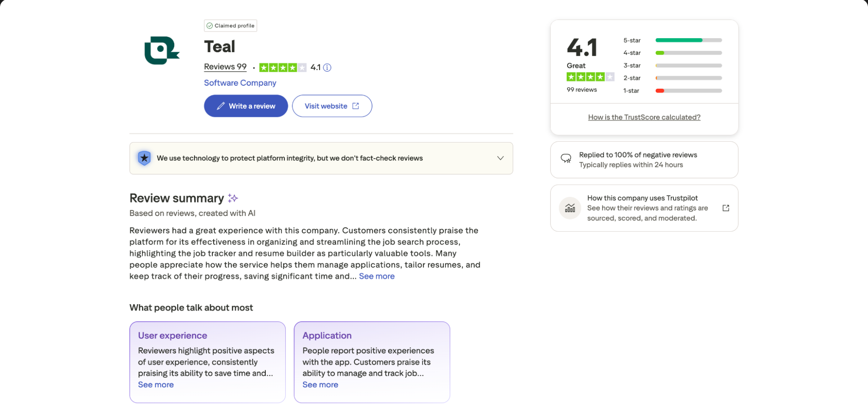Screen dimensions: 868x409
Task: Click the chart icon for Trustpilot usage
Action: [570, 208]
